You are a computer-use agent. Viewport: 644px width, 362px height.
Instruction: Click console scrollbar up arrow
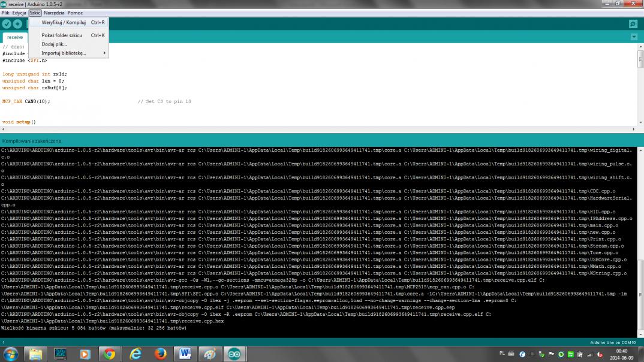(640, 150)
